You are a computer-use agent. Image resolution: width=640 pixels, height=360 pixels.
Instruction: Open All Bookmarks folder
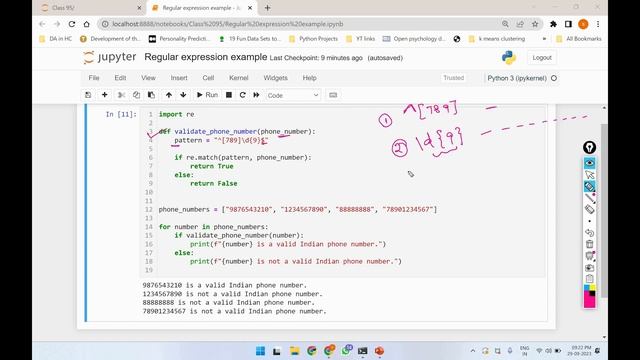tap(579, 39)
